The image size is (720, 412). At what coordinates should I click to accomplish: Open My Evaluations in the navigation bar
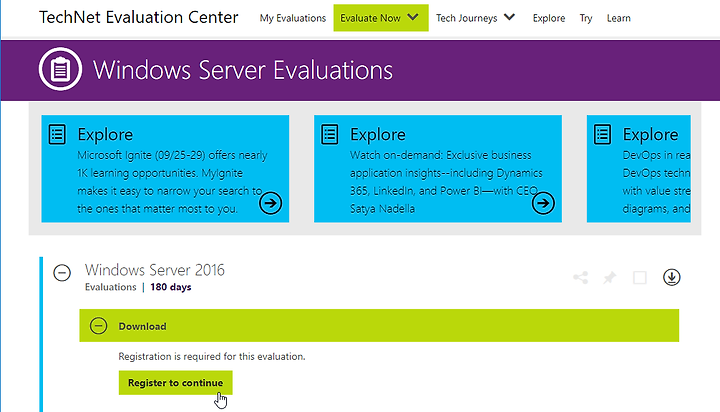pos(292,18)
